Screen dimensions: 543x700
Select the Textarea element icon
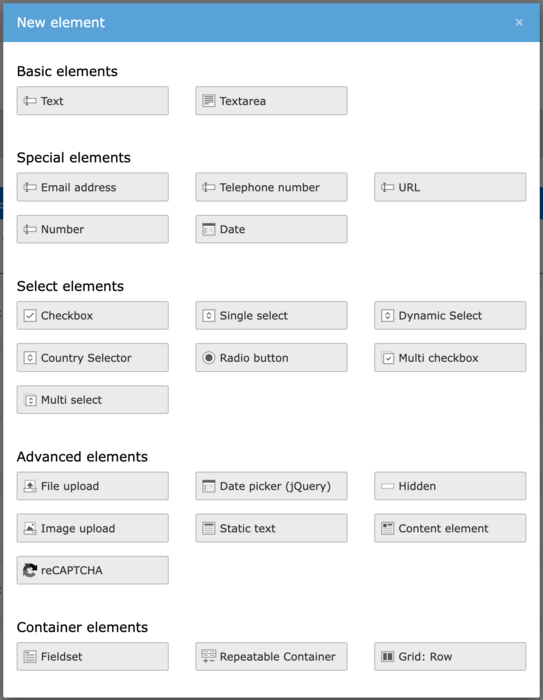[x=209, y=101]
